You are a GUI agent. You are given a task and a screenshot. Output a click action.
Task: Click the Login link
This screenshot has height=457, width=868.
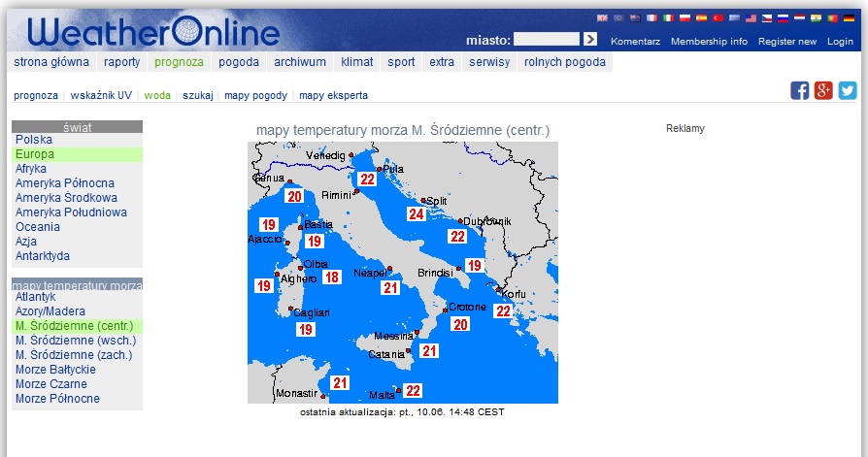[840, 42]
